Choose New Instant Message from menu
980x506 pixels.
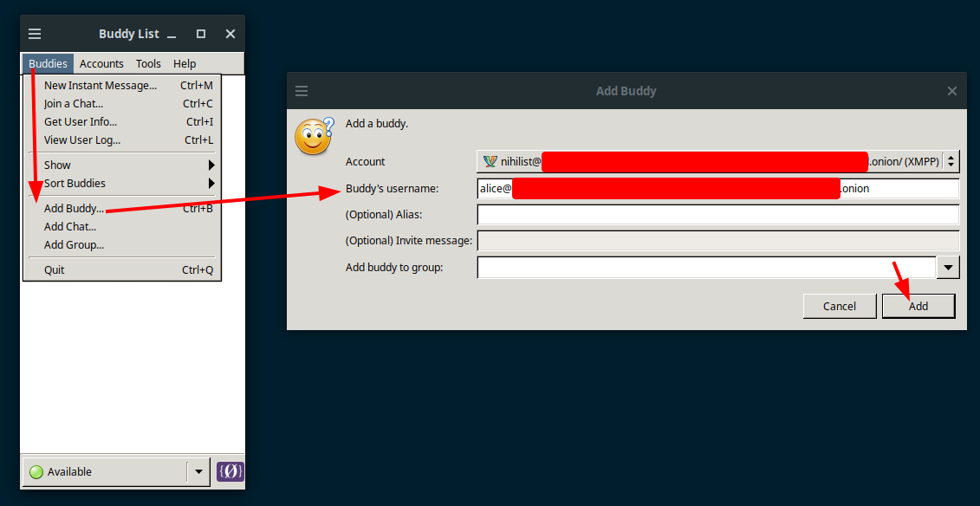pyautogui.click(x=122, y=85)
